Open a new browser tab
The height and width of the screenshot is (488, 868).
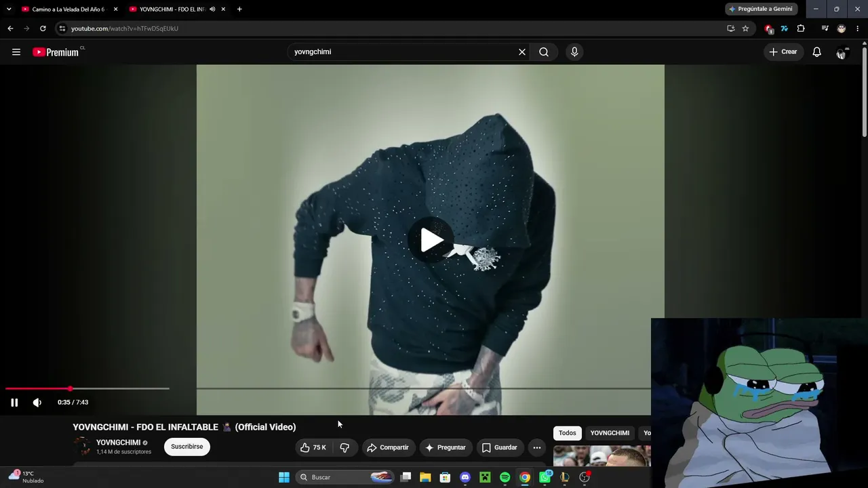(x=239, y=9)
